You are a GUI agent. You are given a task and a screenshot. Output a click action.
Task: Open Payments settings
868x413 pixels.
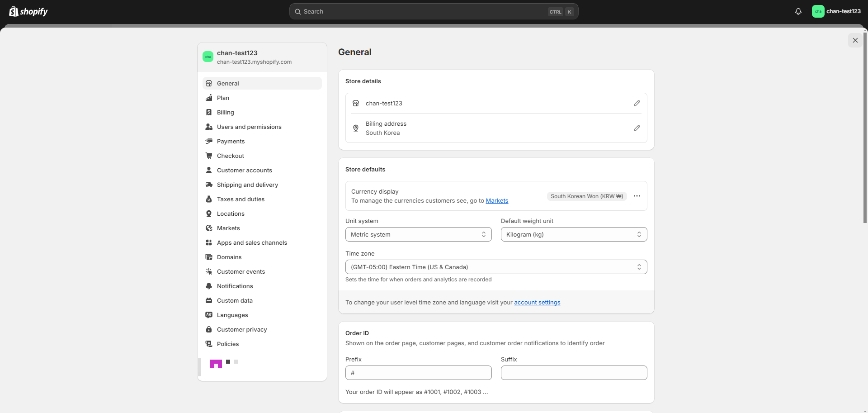[262, 141]
